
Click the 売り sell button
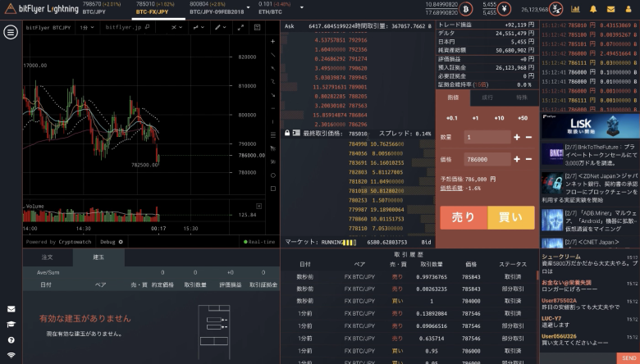click(x=464, y=217)
